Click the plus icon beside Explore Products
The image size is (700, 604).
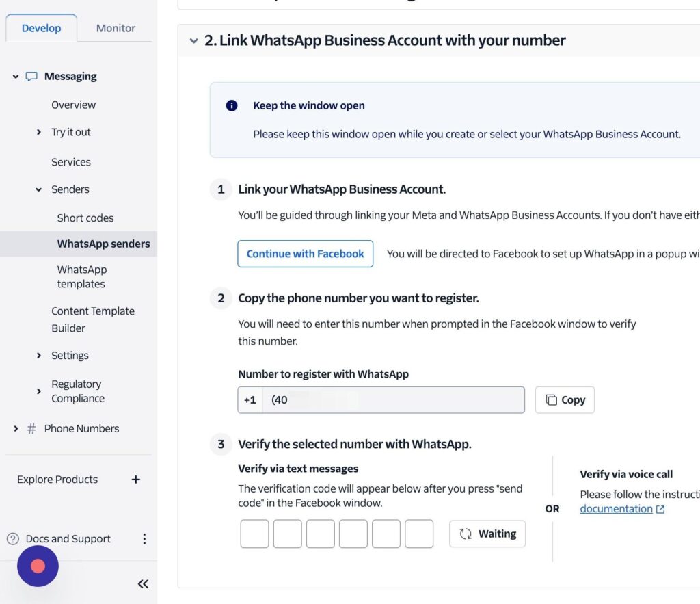pyautogui.click(x=135, y=480)
